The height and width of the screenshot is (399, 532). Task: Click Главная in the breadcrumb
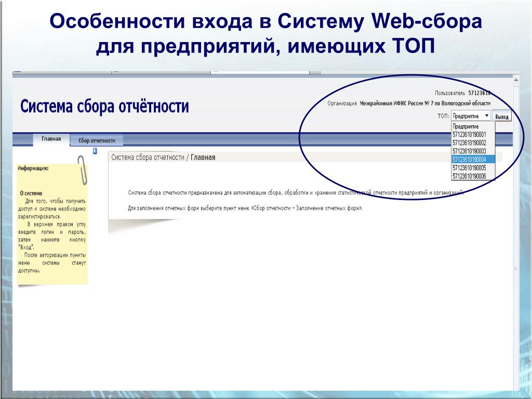pyautogui.click(x=203, y=157)
